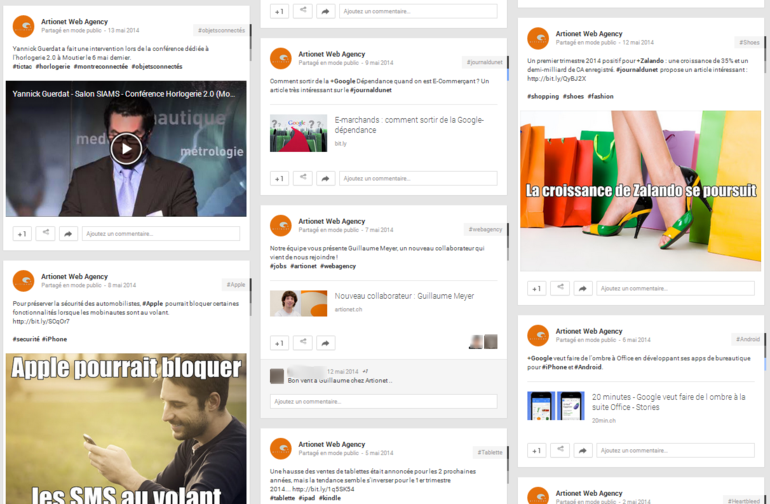770x504 pixels.
Task: Open Artionet avatar on the 12 mai post
Action: [538, 38]
